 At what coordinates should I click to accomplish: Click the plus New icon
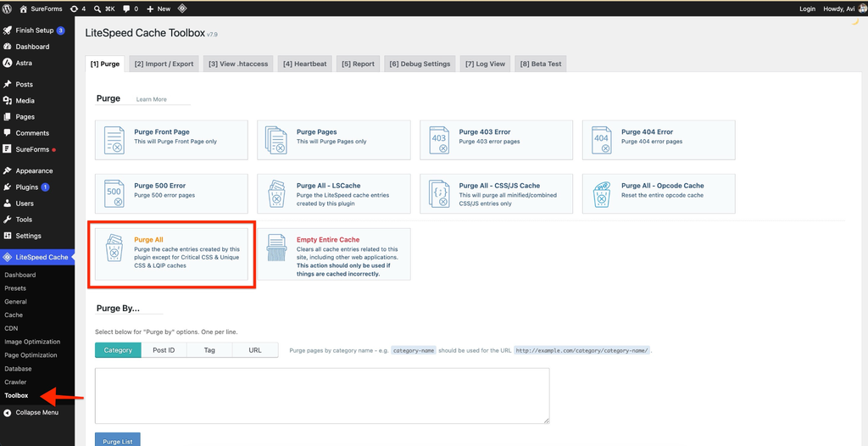click(x=150, y=8)
